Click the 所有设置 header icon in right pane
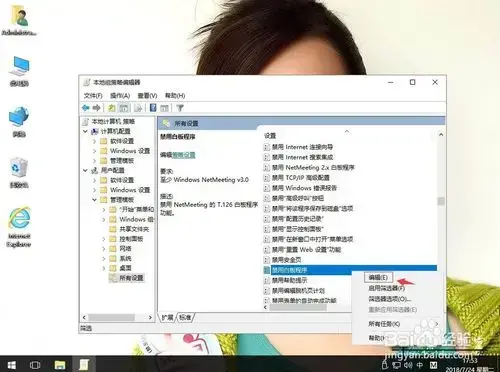This screenshot has height=372, width=500. click(166, 123)
